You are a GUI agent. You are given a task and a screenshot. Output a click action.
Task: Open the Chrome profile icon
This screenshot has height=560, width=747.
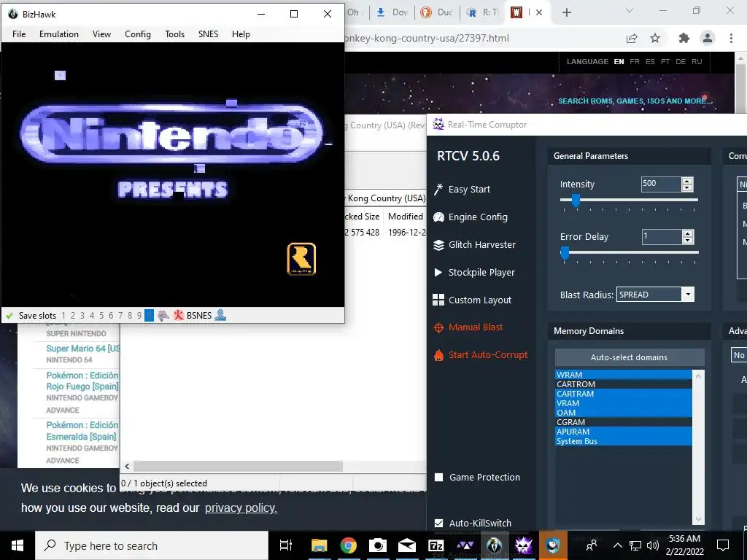708,38
